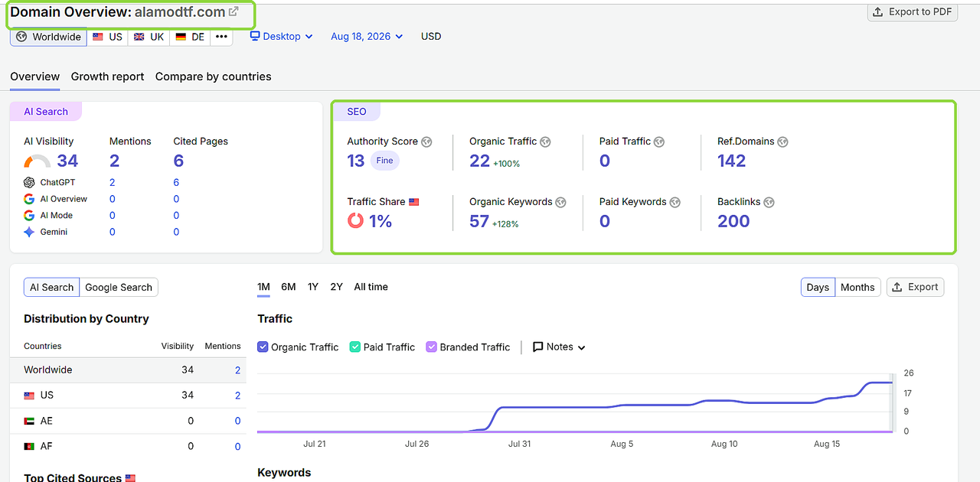
Task: Select UK region filter
Action: pos(149,37)
